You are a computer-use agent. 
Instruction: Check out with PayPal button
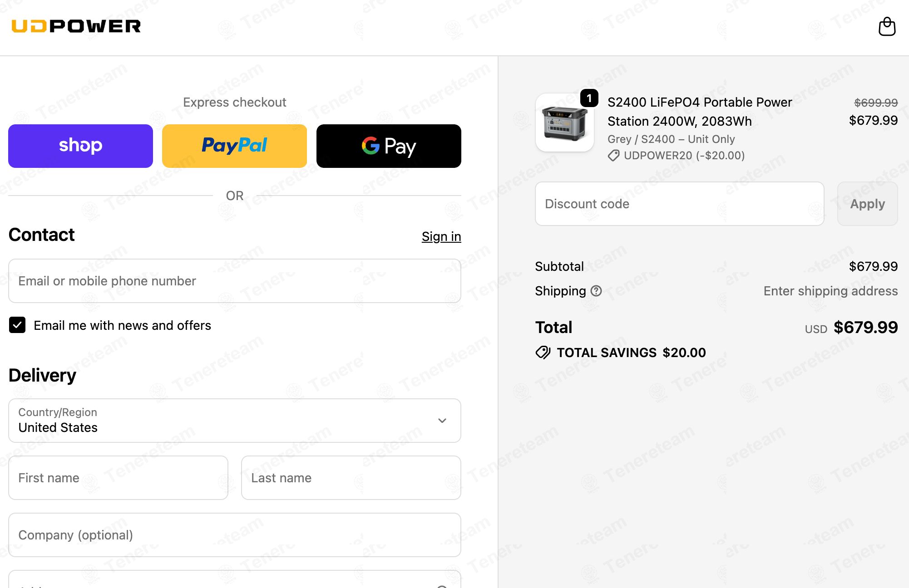coord(234,146)
